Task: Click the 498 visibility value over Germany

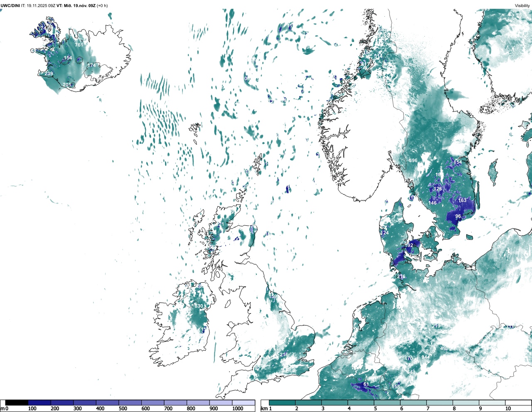Action: pos(444,348)
